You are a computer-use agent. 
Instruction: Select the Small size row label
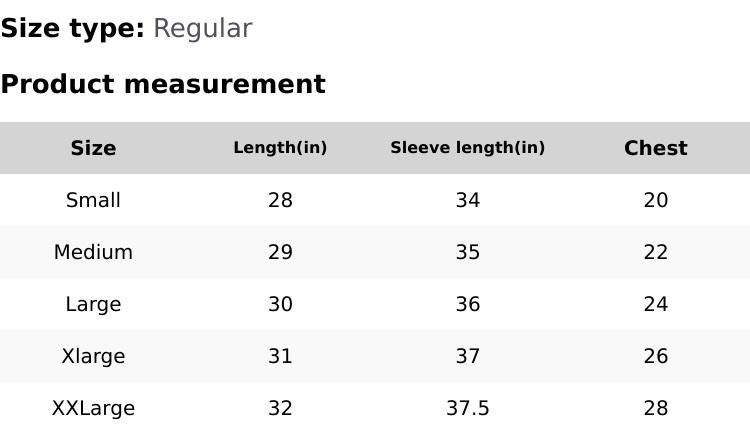pos(93,200)
